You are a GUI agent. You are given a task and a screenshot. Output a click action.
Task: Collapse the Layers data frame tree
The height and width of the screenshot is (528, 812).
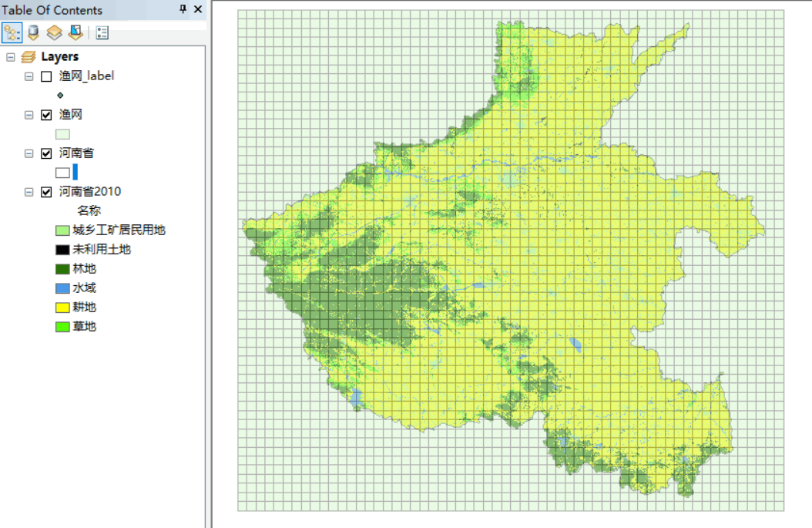click(10, 57)
